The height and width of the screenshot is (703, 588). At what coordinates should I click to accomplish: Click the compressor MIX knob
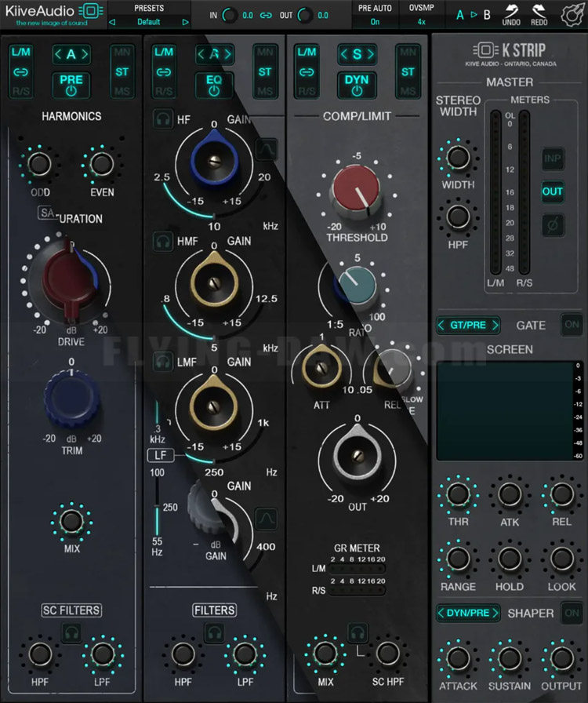325,654
